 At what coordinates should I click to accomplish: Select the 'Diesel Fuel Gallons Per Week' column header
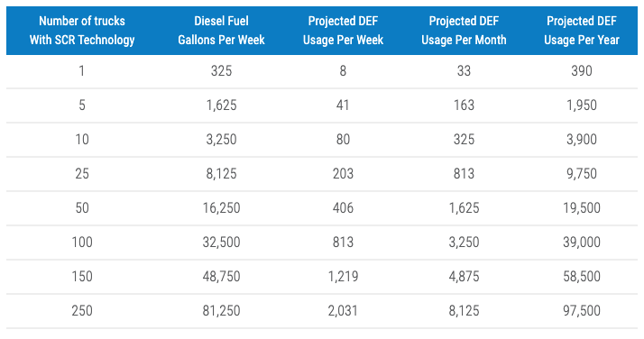(221, 31)
